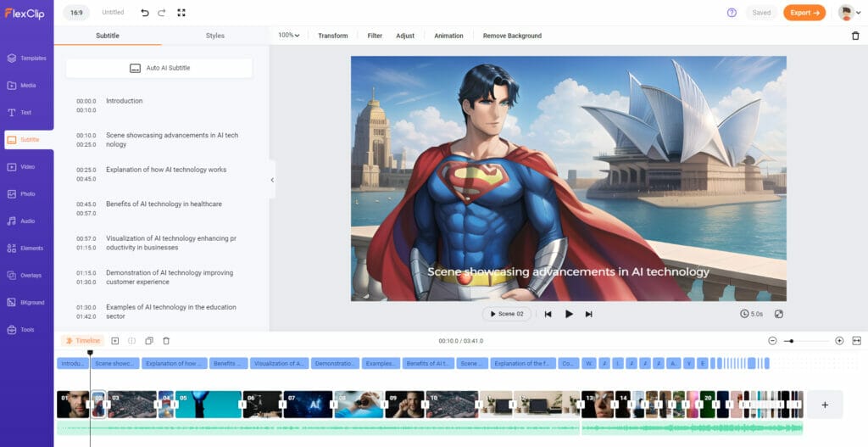Delete selected item with top-right trash icon
The width and height of the screenshot is (868, 447).
point(855,36)
